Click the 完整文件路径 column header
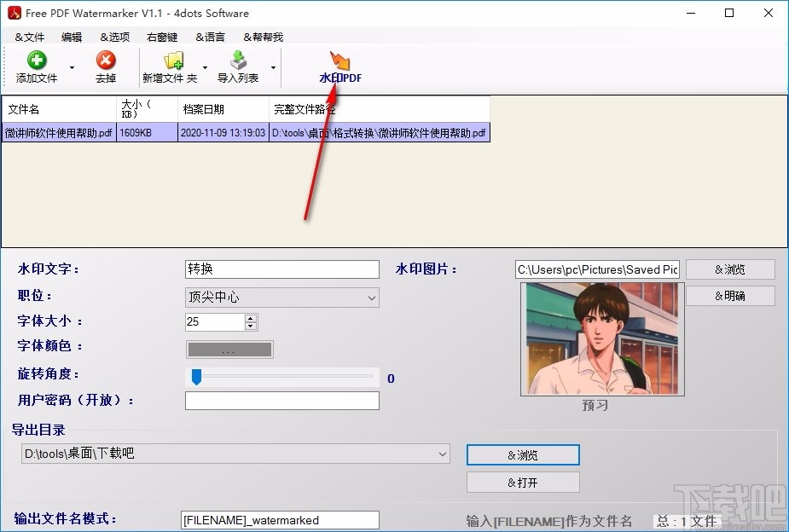 click(380, 109)
